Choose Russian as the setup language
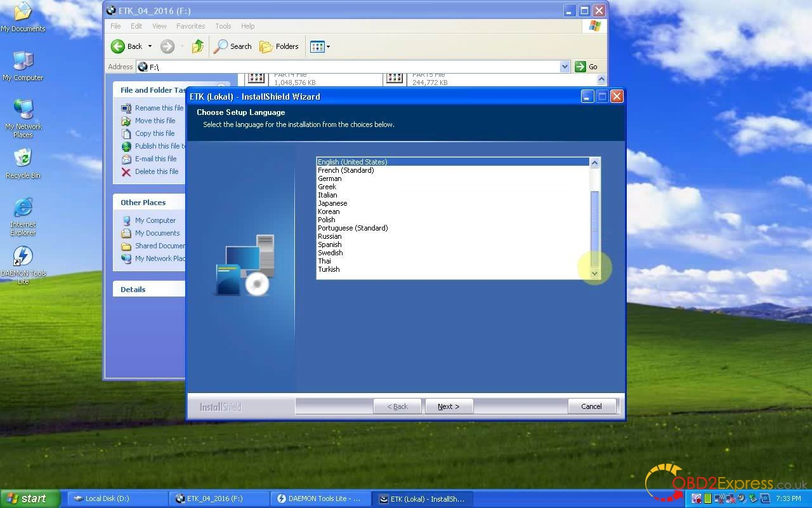 coord(330,236)
